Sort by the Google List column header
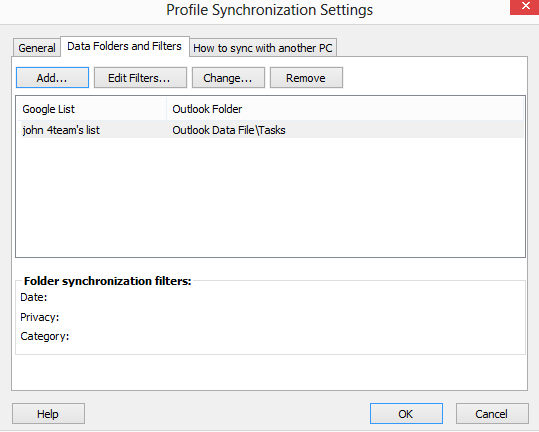This screenshot has width=539, height=432. click(x=91, y=109)
